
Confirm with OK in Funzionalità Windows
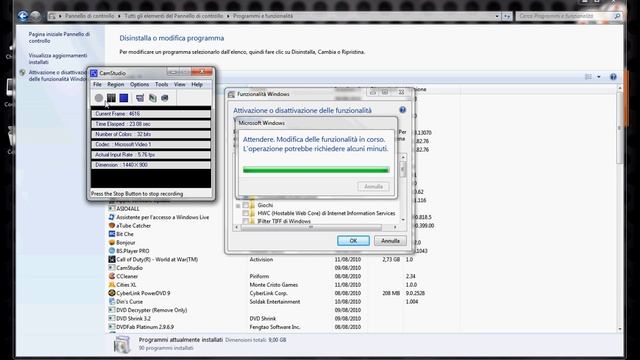point(353,241)
